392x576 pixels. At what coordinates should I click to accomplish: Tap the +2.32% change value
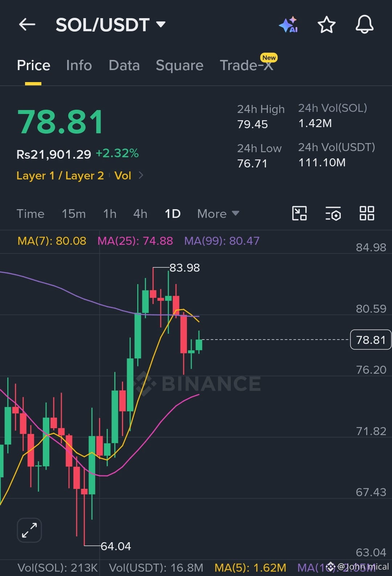(x=117, y=153)
